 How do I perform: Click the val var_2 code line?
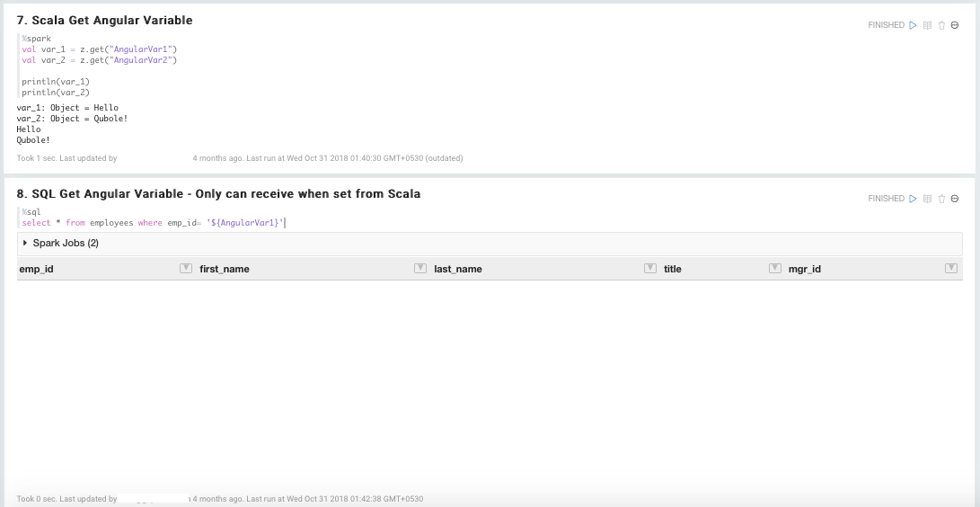(x=100, y=60)
